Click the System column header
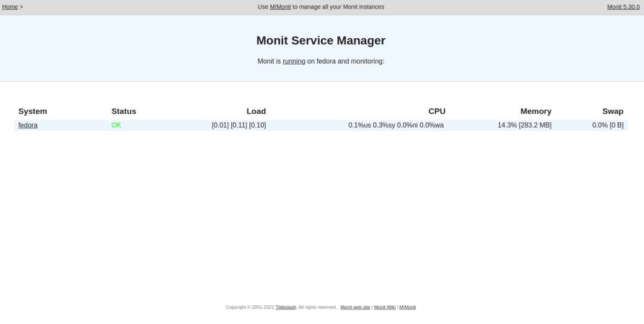Viewport: 644px width, 324px height. (33, 111)
